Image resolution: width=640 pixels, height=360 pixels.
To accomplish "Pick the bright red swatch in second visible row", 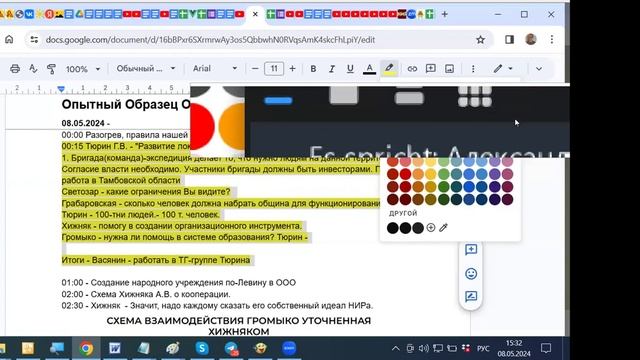I will (405, 174).
